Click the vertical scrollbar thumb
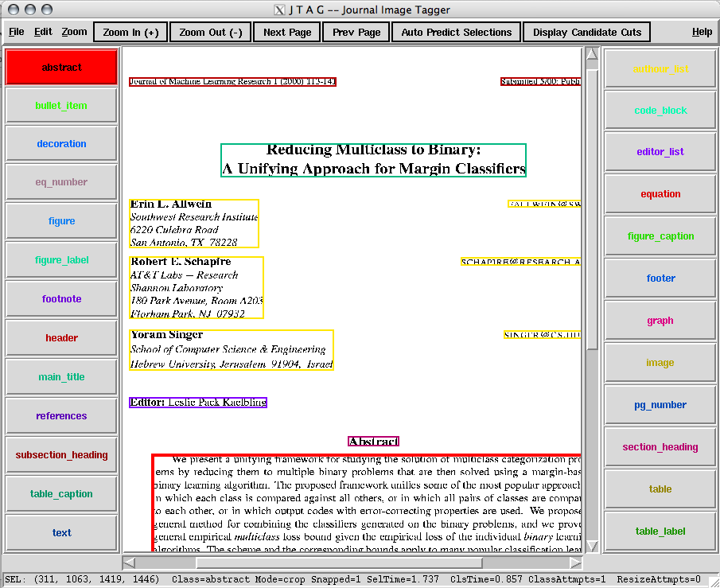The image size is (720, 588). click(x=593, y=210)
